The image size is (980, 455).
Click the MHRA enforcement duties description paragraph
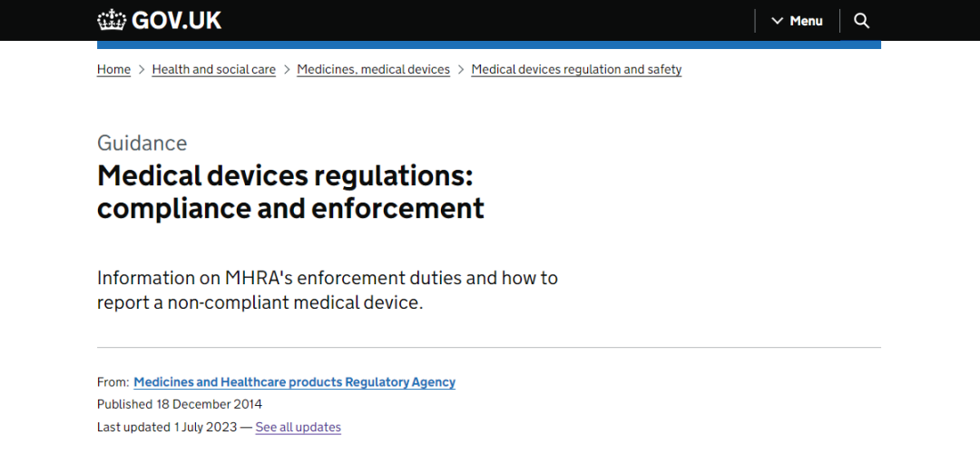coord(327,290)
